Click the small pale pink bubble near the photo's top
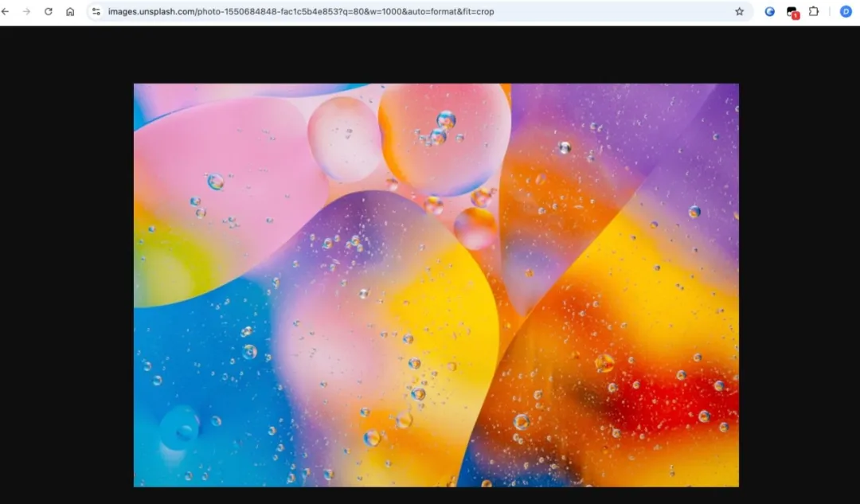Screen dimensions: 860x504 click(344, 138)
